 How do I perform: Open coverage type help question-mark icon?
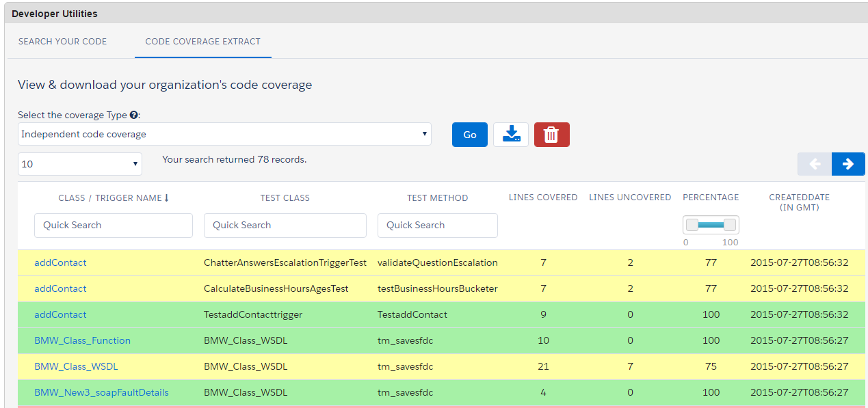(x=134, y=115)
